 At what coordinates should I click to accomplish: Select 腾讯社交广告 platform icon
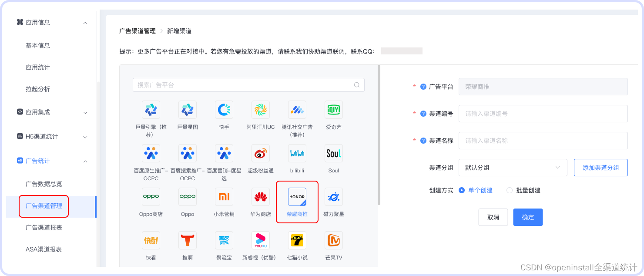tap(297, 110)
